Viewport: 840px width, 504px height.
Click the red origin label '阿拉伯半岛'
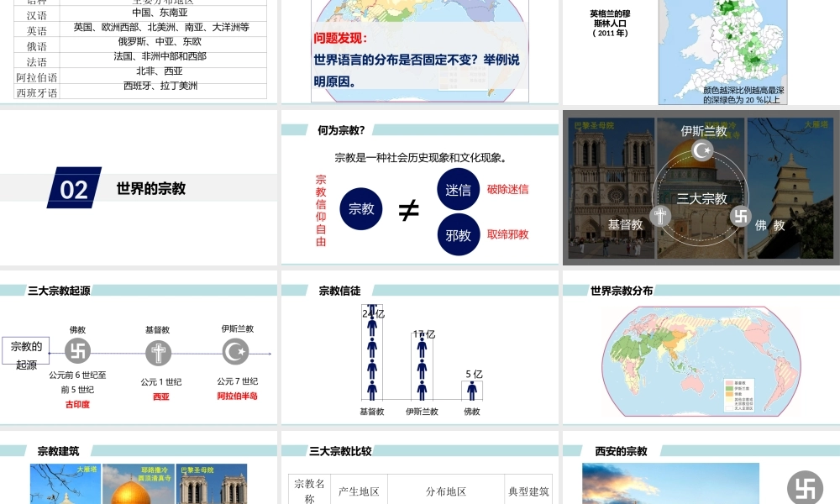[238, 396]
